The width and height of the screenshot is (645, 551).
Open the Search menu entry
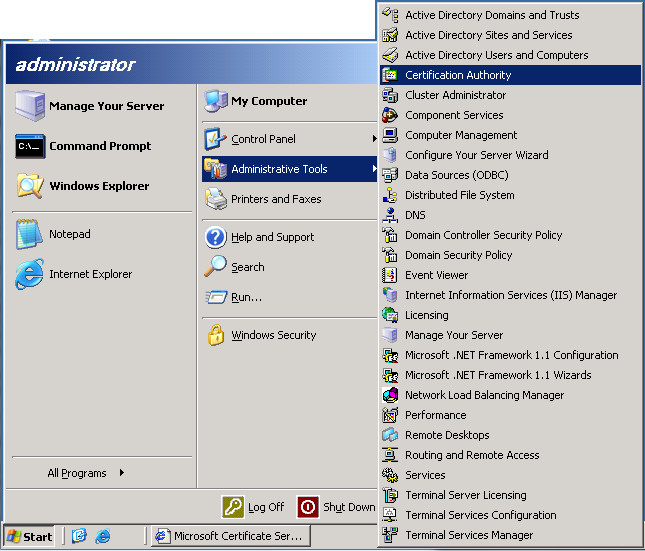point(290,267)
